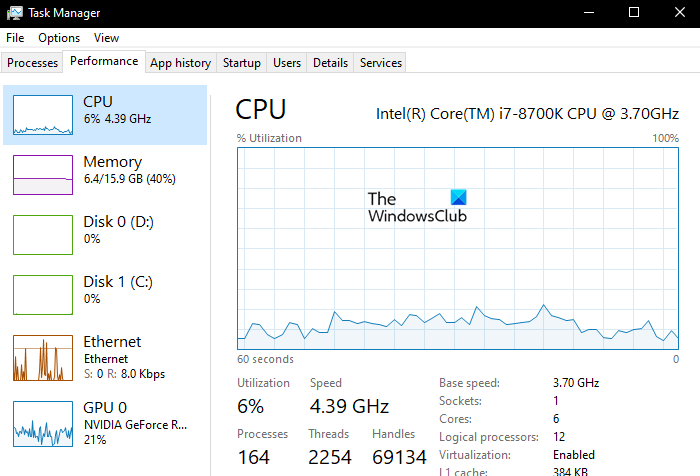Switch to the App history tab
The image size is (700, 476).
(x=180, y=63)
